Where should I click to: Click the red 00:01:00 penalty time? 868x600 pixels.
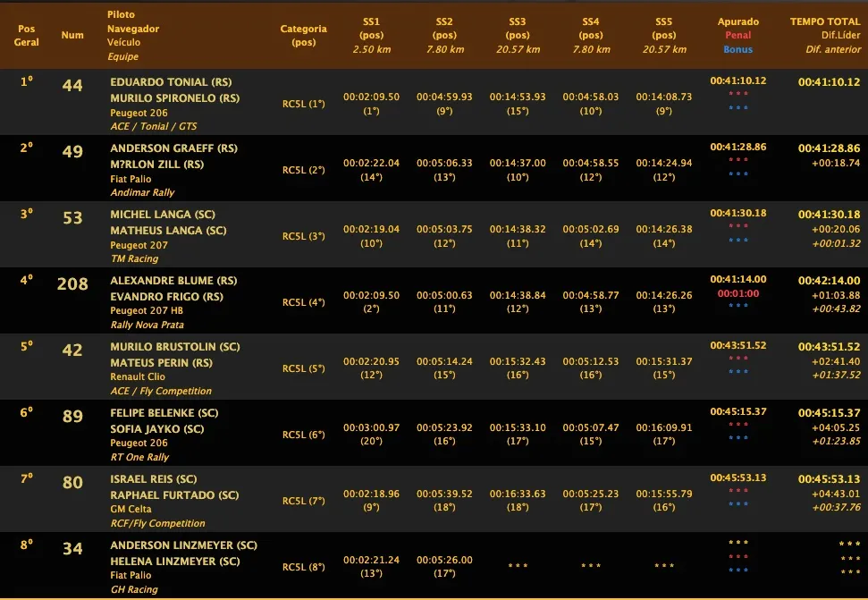pos(737,293)
